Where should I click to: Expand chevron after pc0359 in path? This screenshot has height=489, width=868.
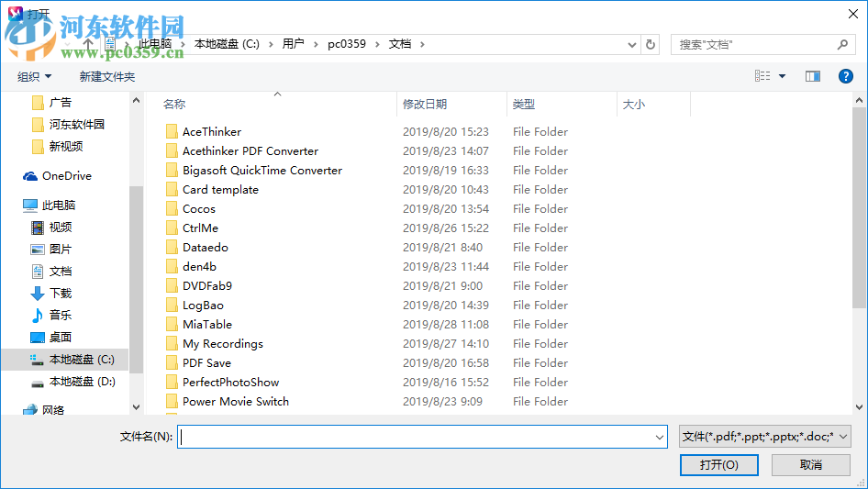click(x=377, y=44)
